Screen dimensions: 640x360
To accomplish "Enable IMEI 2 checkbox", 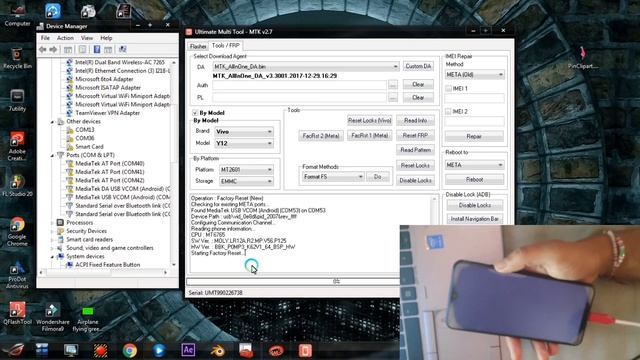I will click(x=448, y=111).
